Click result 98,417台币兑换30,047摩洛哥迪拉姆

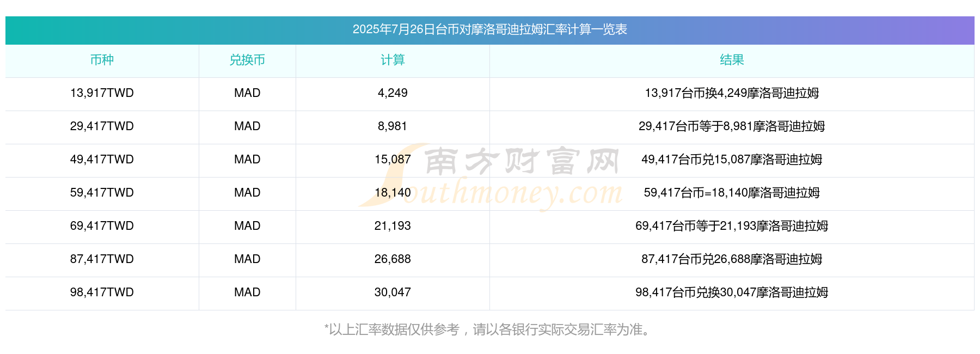pos(732,292)
